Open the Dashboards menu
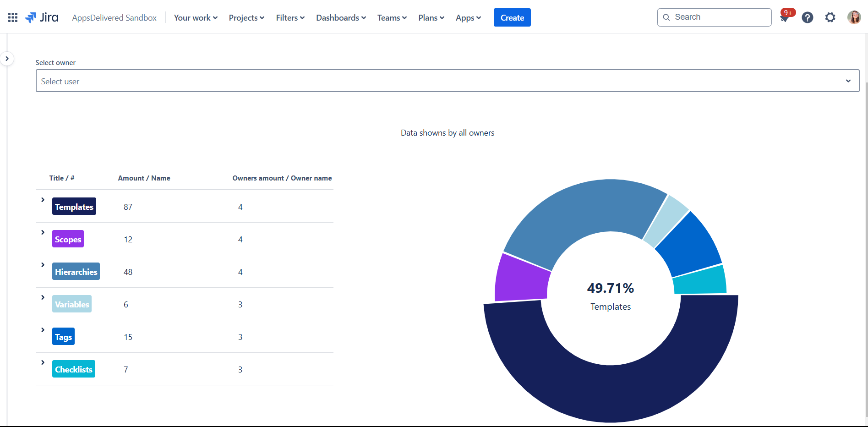Viewport: 868px width, 427px height. 341,18
